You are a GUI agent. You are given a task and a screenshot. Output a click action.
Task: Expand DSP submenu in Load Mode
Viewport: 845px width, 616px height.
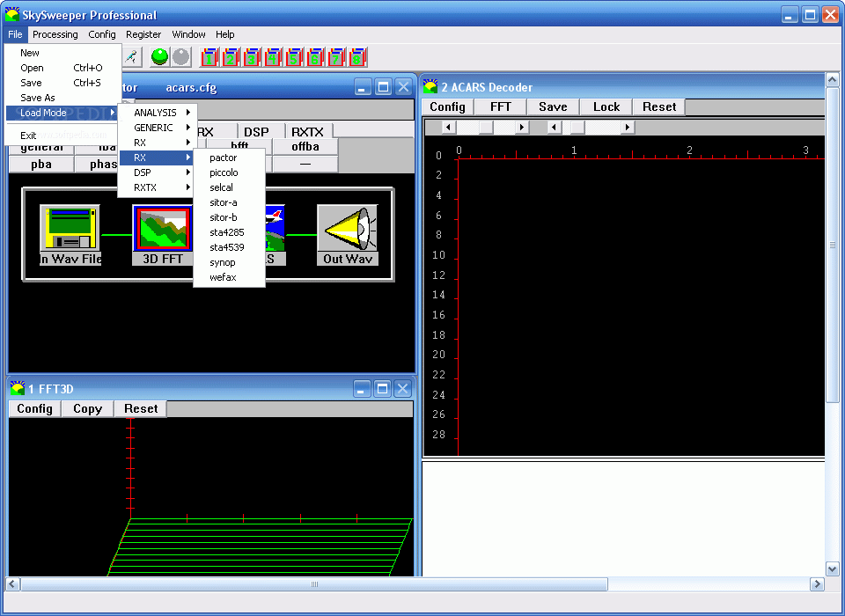pos(158,172)
